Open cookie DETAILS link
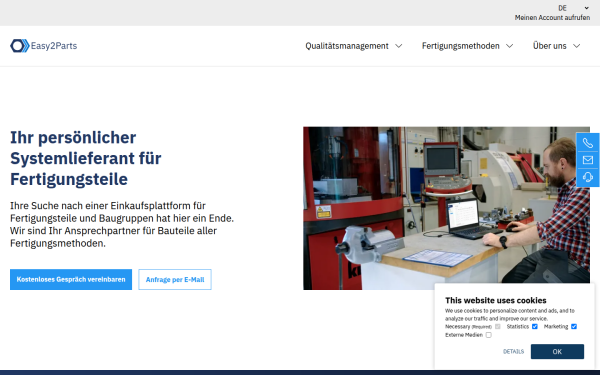The image size is (600, 375). pos(513,352)
